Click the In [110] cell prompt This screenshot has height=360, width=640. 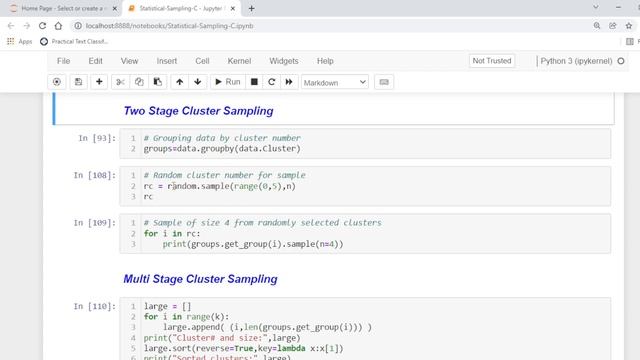[x=95, y=306]
